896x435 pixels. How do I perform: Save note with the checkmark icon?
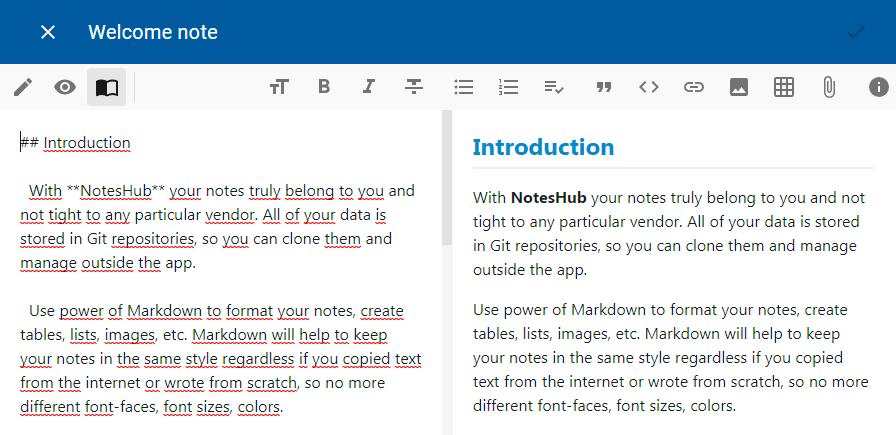[855, 33]
